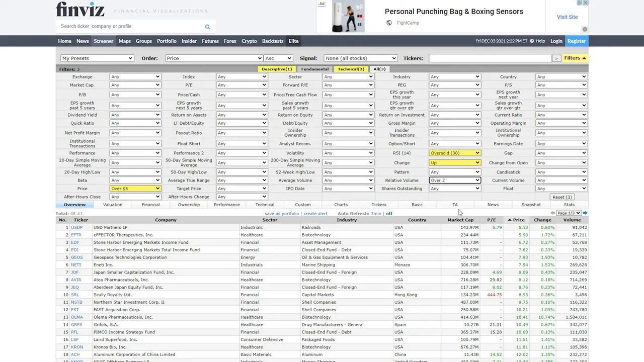The image size is (644, 362).
Task: Go to next page using blue right arrow
Action: pyautogui.click(x=585, y=213)
